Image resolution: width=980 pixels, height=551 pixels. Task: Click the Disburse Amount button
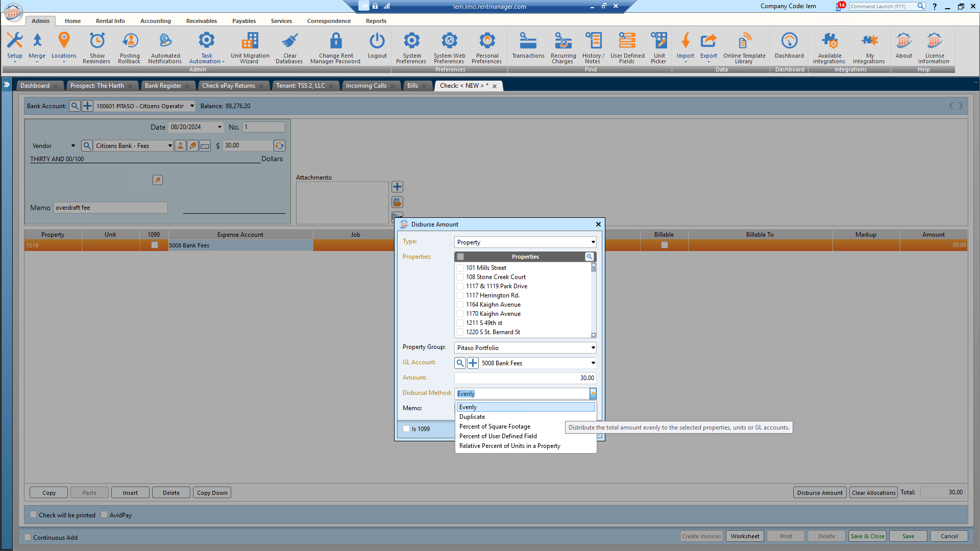pyautogui.click(x=820, y=493)
